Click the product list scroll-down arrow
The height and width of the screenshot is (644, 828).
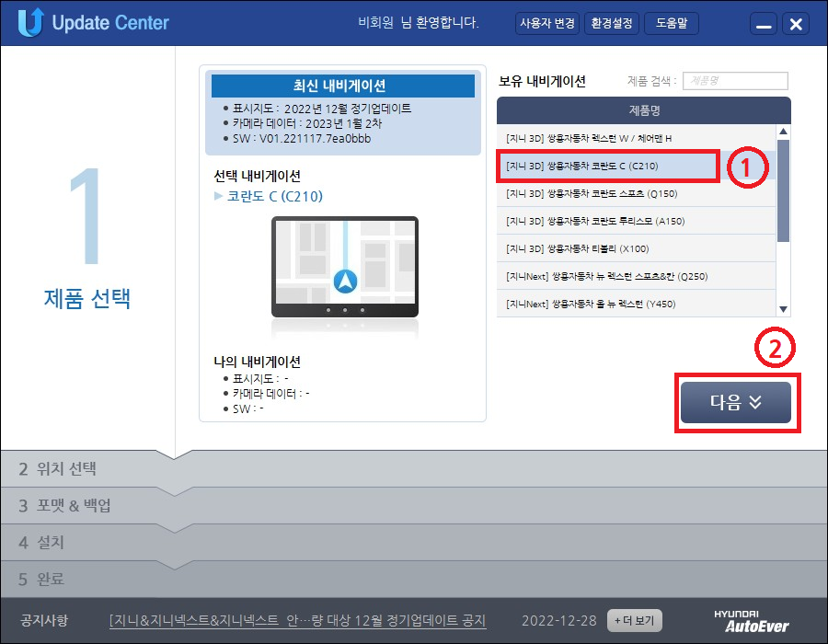(784, 309)
